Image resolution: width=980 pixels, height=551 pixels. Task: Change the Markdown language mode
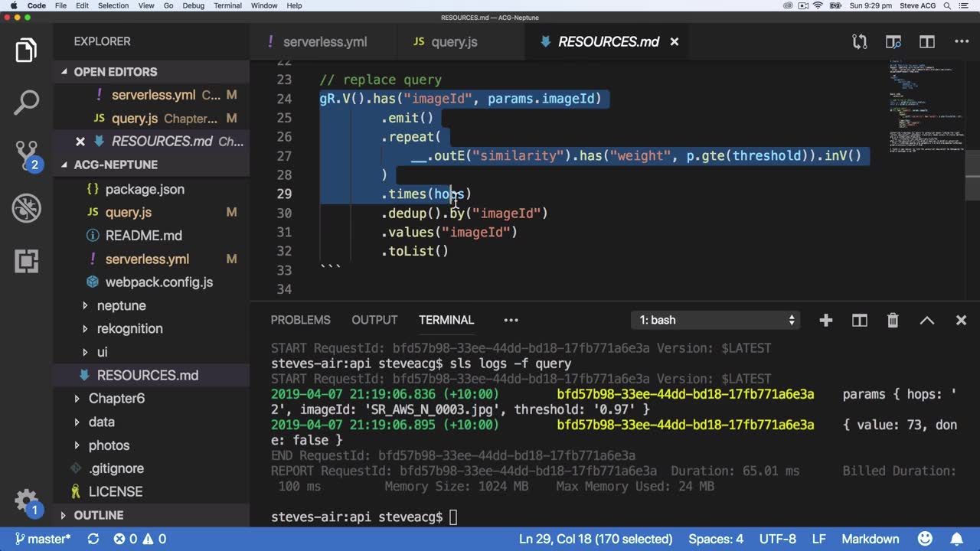[871, 539]
